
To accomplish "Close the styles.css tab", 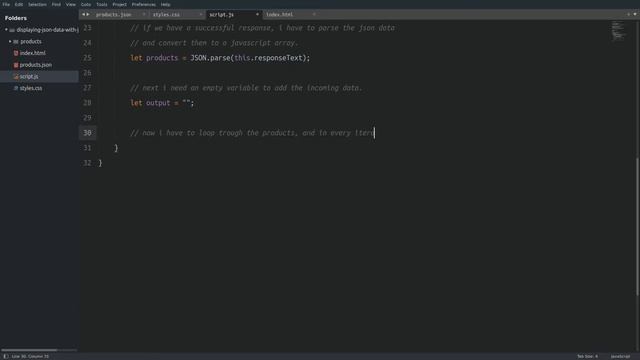I will pyautogui.click(x=200, y=14).
